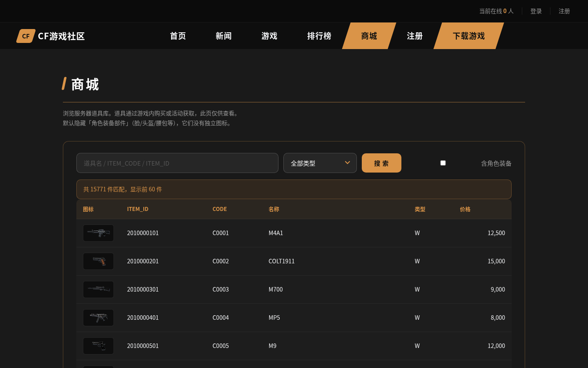Select the 商城 navigation tab
588x368 pixels.
click(369, 36)
